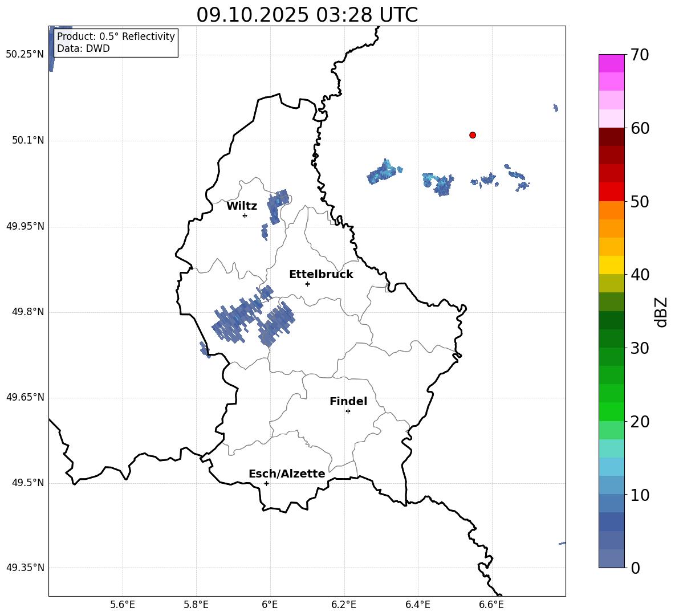Click the bright red colorbar segment at 50
This screenshot has height=616, width=675.
pyautogui.click(x=612, y=192)
